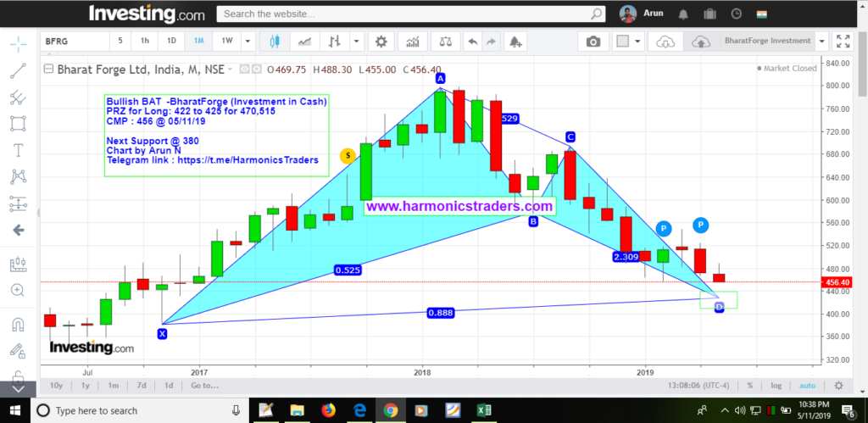Image resolution: width=868 pixels, height=423 pixels.
Task: Click the back arrow in left sidebar
Action: 19,231
